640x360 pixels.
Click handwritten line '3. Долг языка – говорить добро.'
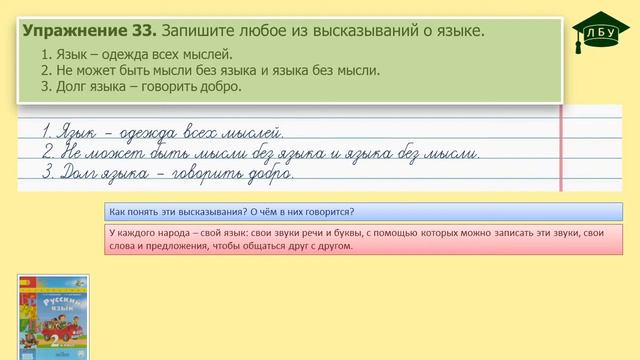(167, 173)
